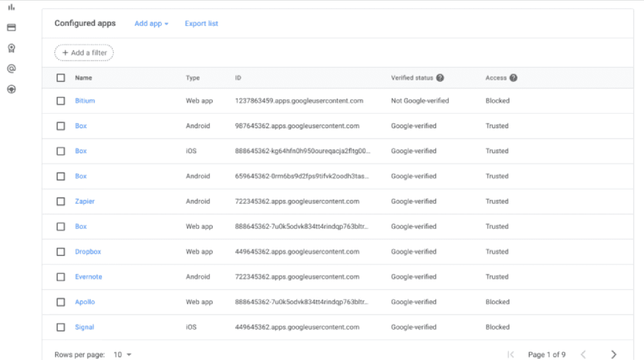Click the ID column header
This screenshot has height=360, width=644.
point(238,78)
